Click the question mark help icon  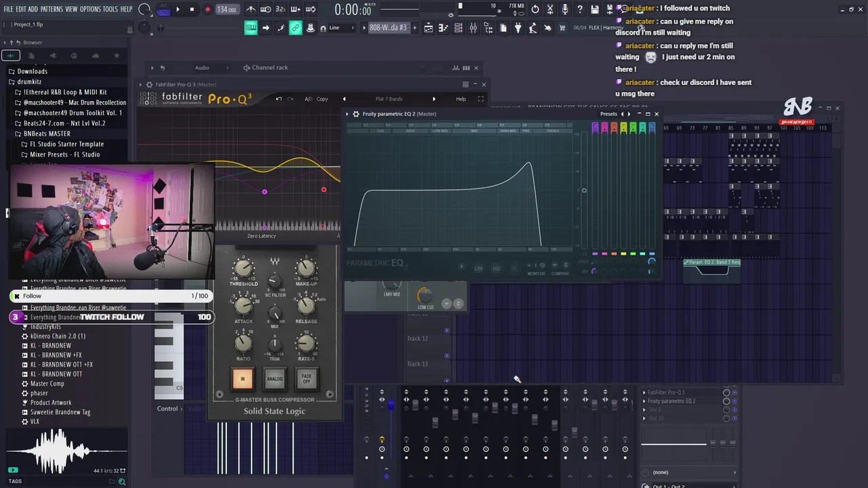tap(580, 9)
